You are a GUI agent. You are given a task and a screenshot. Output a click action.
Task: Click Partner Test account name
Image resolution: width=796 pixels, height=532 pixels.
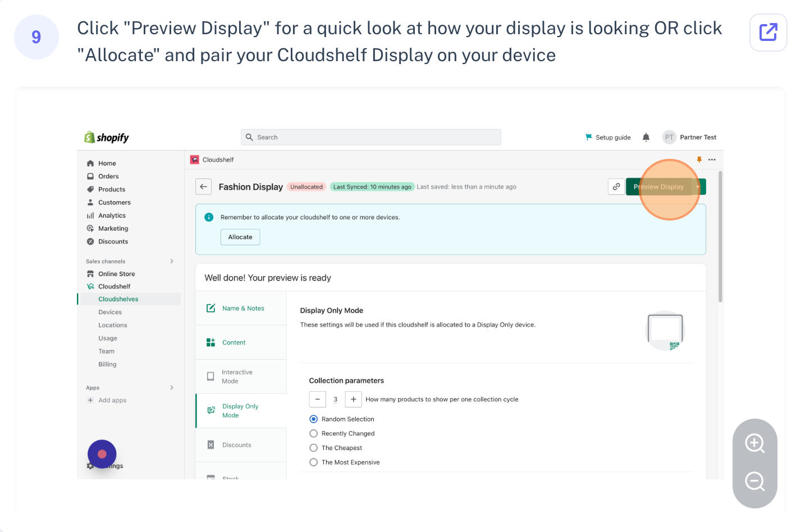click(x=698, y=137)
